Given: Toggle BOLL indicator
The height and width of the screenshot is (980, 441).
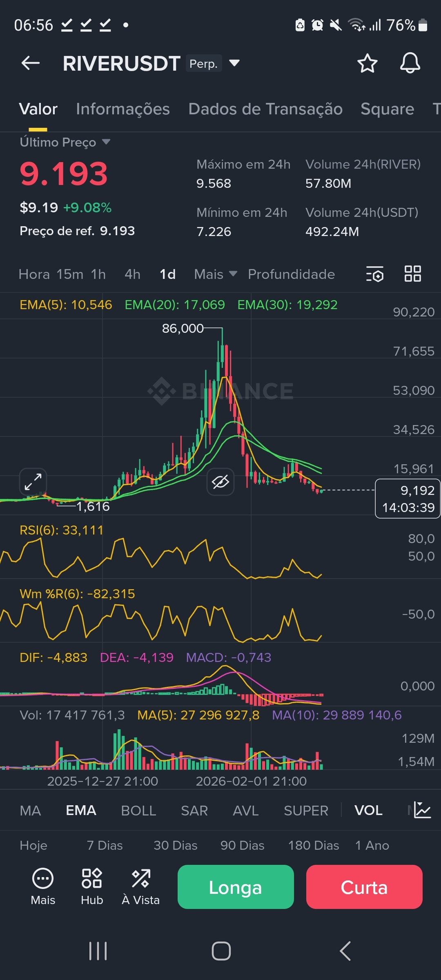Looking at the screenshot, I should tap(139, 811).
